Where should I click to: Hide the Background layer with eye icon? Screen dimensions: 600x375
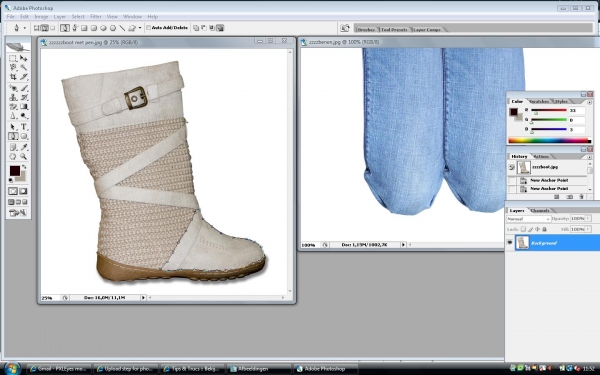pyautogui.click(x=509, y=243)
